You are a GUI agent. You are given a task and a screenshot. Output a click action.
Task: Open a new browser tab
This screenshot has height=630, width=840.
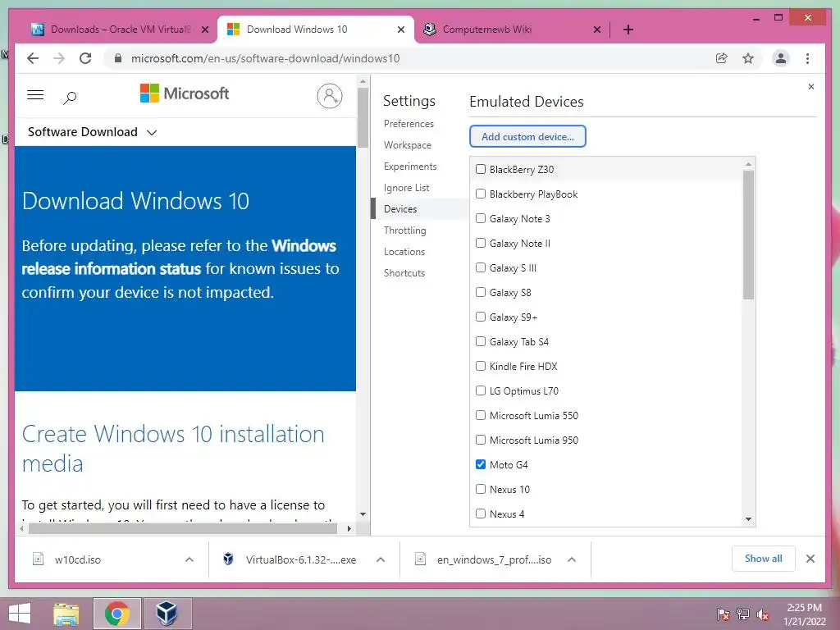[628, 30]
